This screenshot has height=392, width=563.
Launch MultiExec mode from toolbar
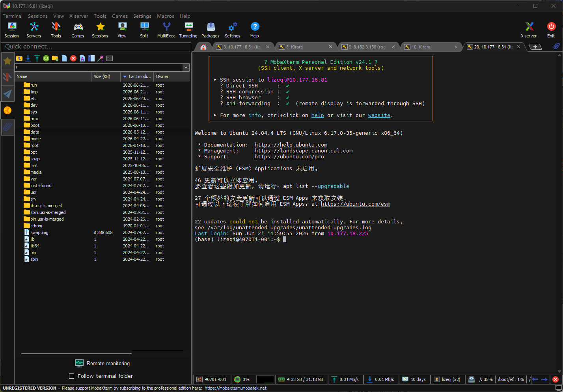tap(166, 30)
